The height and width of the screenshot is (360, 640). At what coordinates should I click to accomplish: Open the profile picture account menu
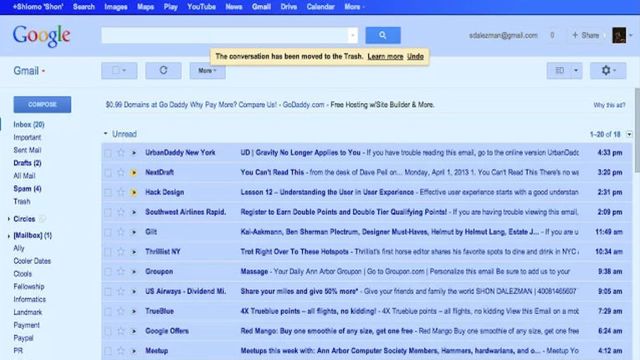619,36
